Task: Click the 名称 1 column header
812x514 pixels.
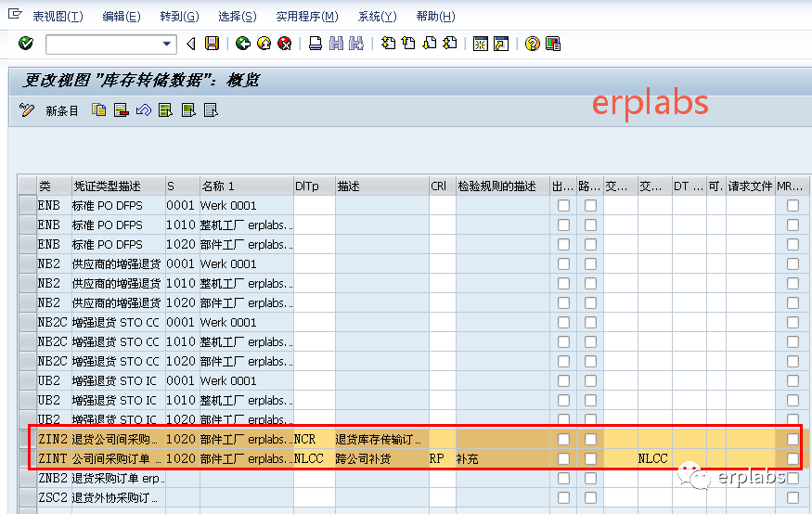Action: [x=247, y=186]
